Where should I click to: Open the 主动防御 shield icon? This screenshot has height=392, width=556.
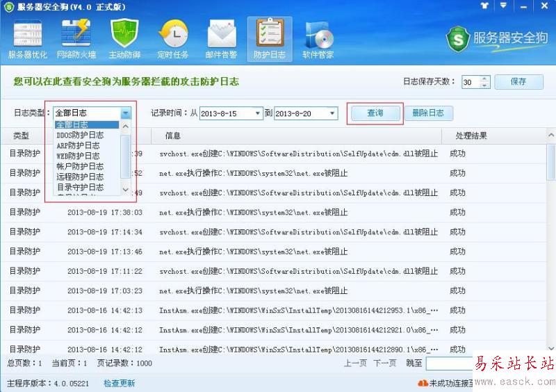click(x=124, y=40)
